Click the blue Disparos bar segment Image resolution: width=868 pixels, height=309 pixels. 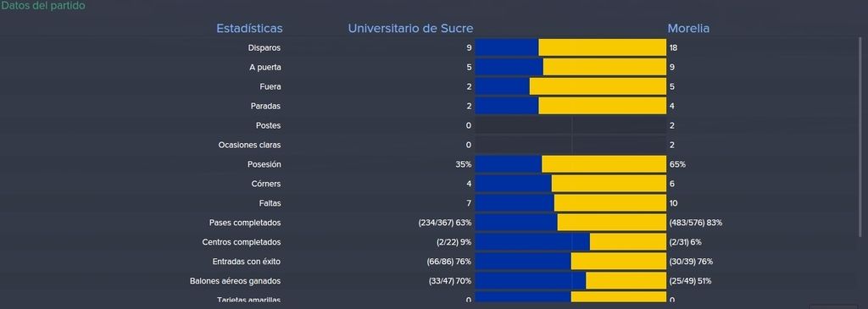(507, 47)
